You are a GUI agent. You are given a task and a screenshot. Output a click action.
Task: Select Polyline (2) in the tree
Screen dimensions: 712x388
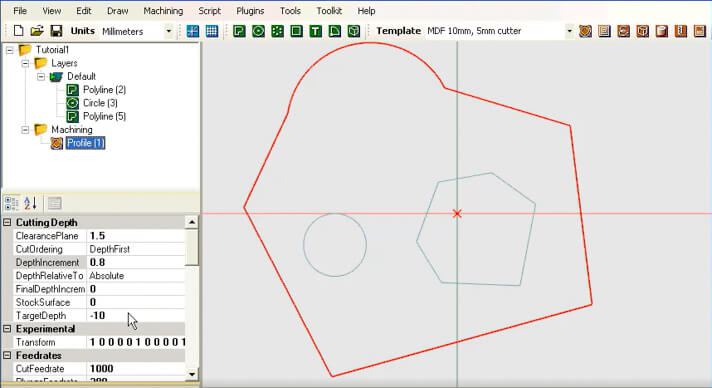pyautogui.click(x=104, y=90)
